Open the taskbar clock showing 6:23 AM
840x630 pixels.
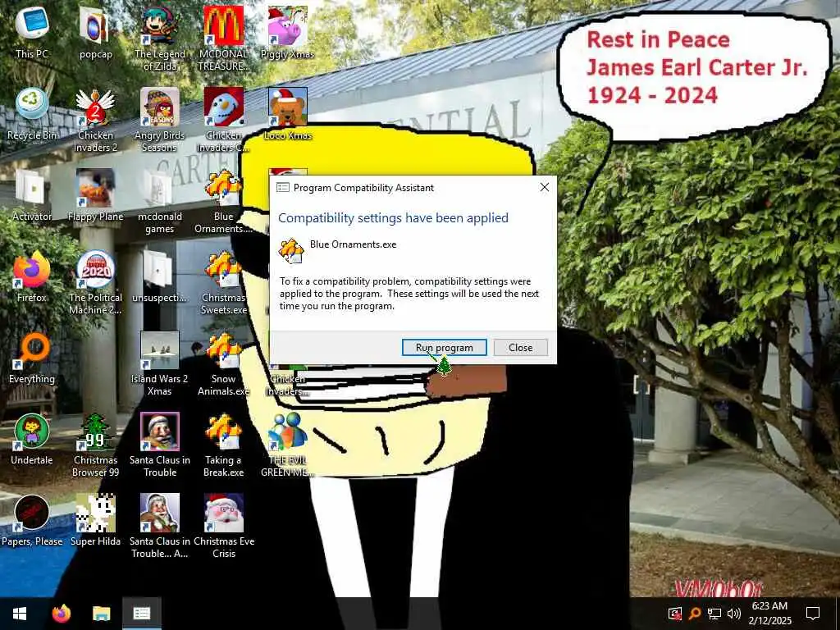[769, 614]
